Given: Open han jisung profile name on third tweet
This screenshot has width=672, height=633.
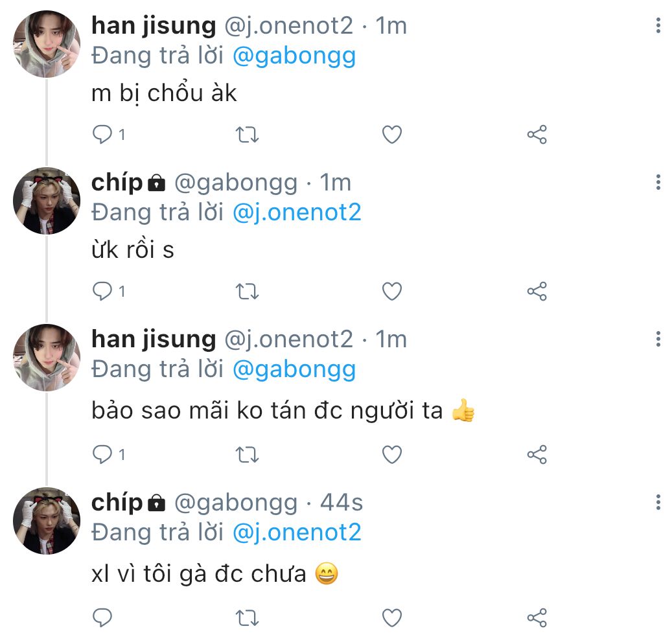Looking at the screenshot, I should [154, 339].
